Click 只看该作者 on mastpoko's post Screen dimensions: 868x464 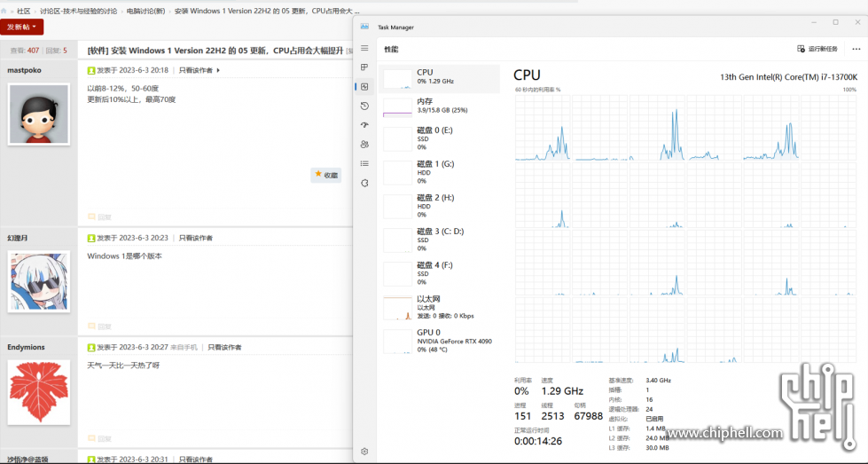(x=195, y=70)
